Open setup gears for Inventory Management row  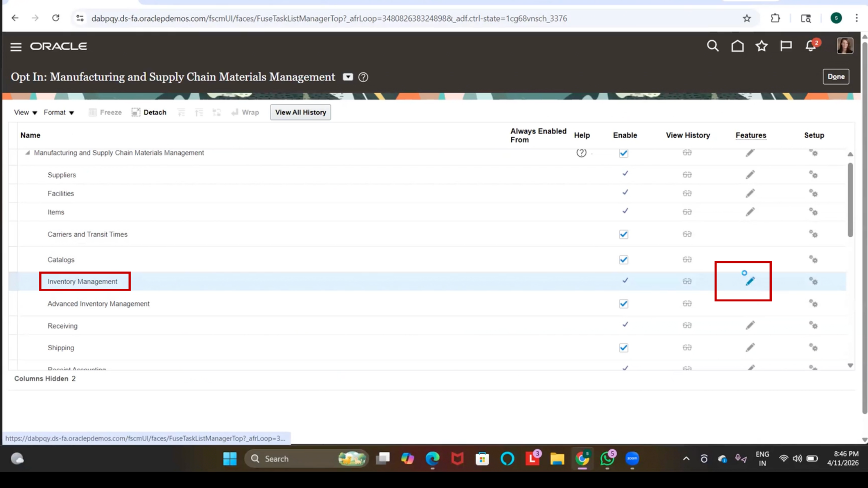coord(813,281)
